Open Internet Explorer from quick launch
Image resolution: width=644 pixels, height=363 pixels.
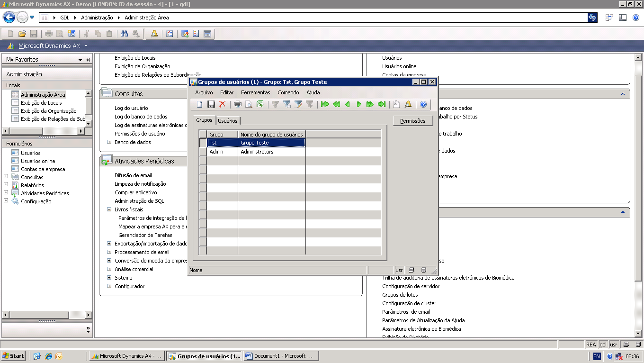pyautogui.click(x=48, y=356)
